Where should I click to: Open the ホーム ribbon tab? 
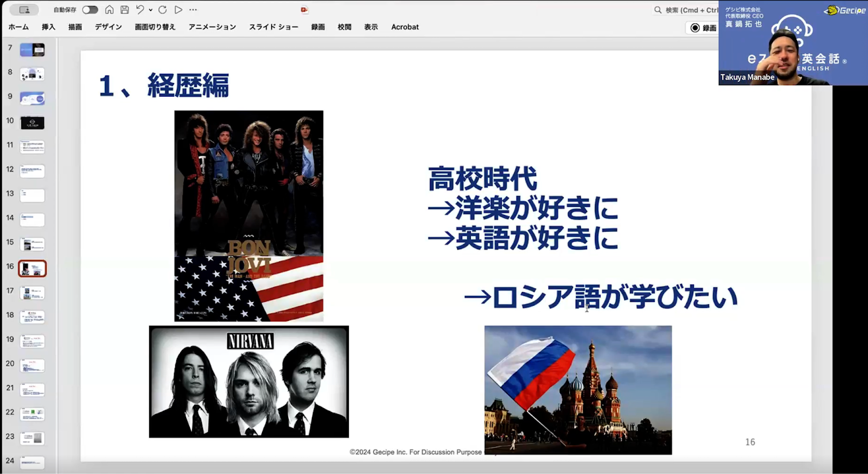click(18, 27)
